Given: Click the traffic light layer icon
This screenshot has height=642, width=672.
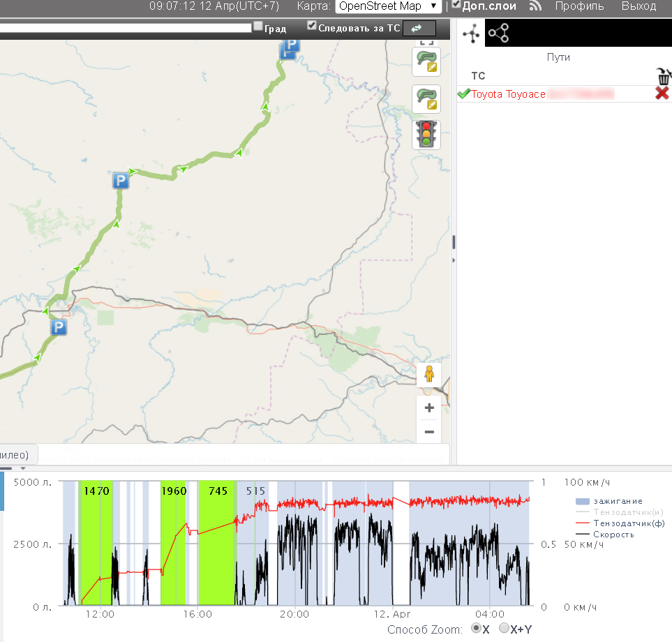Looking at the screenshot, I should click(426, 134).
